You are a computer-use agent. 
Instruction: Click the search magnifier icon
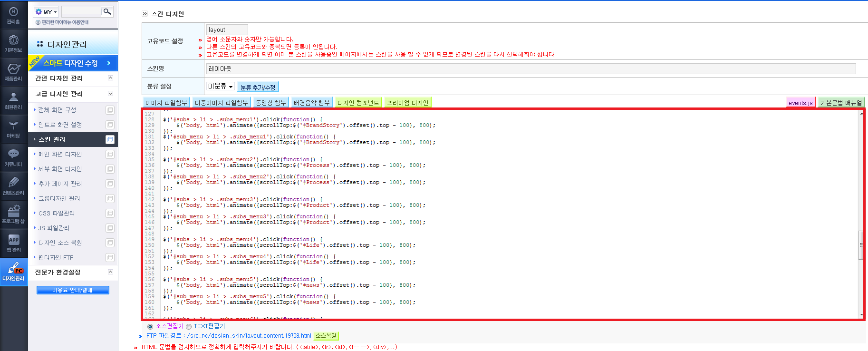click(x=107, y=11)
